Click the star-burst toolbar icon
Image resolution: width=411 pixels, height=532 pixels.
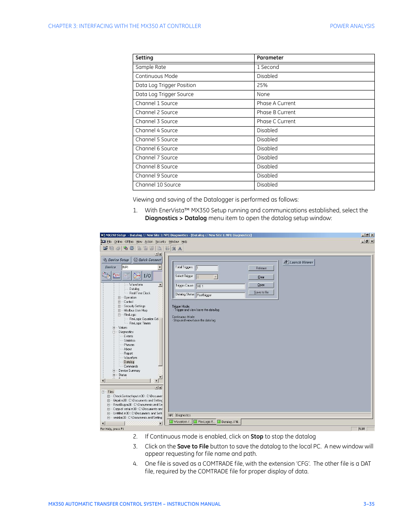click(174, 248)
